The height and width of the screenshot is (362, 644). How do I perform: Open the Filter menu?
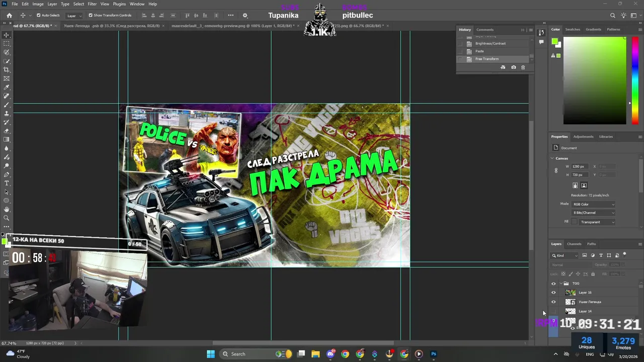92,4
